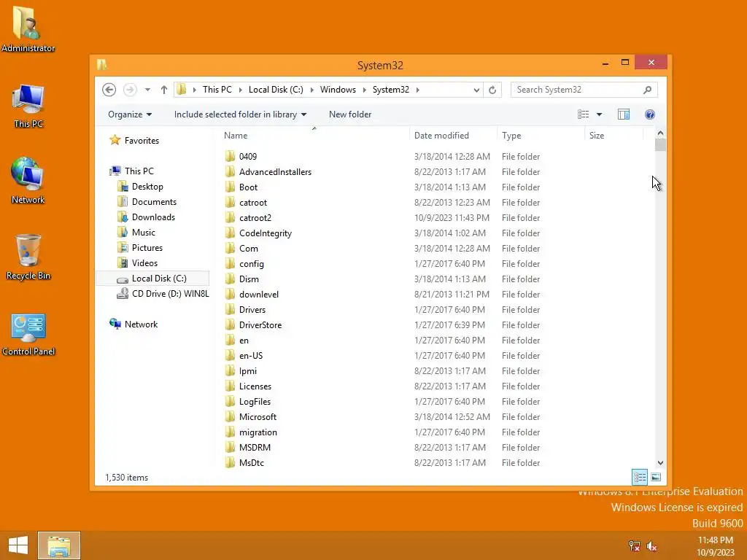Open Music in the navigation pane
The width and height of the screenshot is (747, 560).
pyautogui.click(x=144, y=233)
